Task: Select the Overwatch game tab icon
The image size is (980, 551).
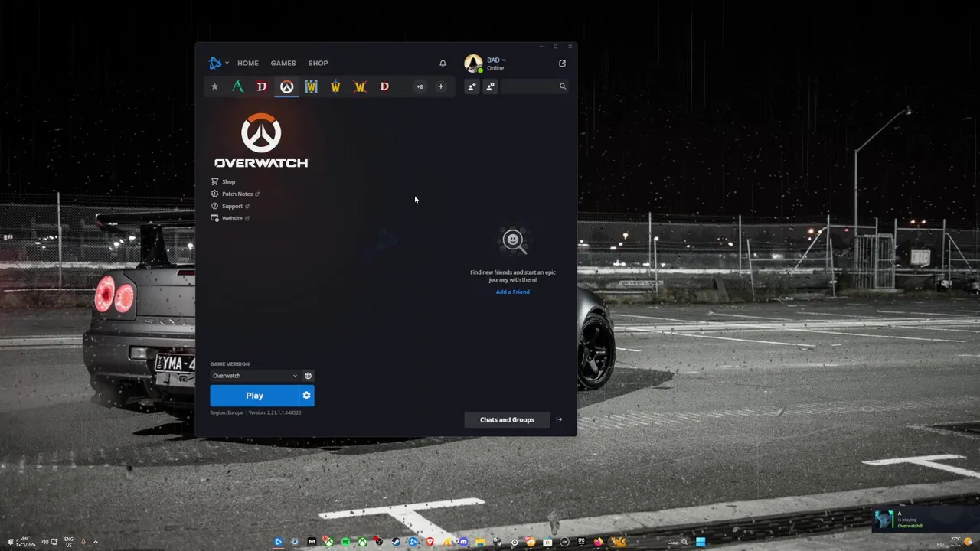Action: click(286, 86)
